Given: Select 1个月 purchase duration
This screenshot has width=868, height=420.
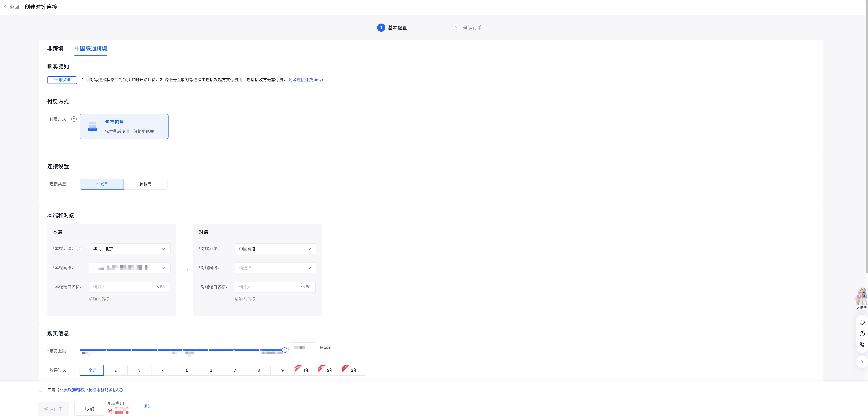Looking at the screenshot, I should click(92, 370).
